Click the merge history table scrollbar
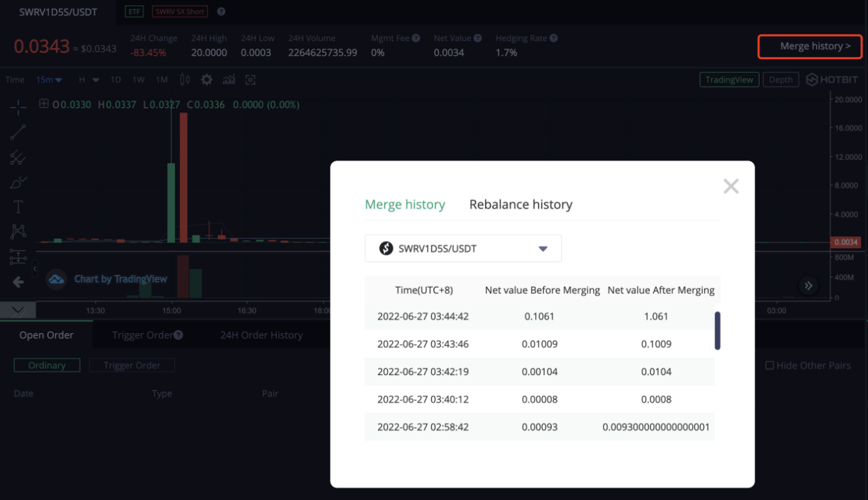This screenshot has height=500, width=868. pyautogui.click(x=717, y=331)
